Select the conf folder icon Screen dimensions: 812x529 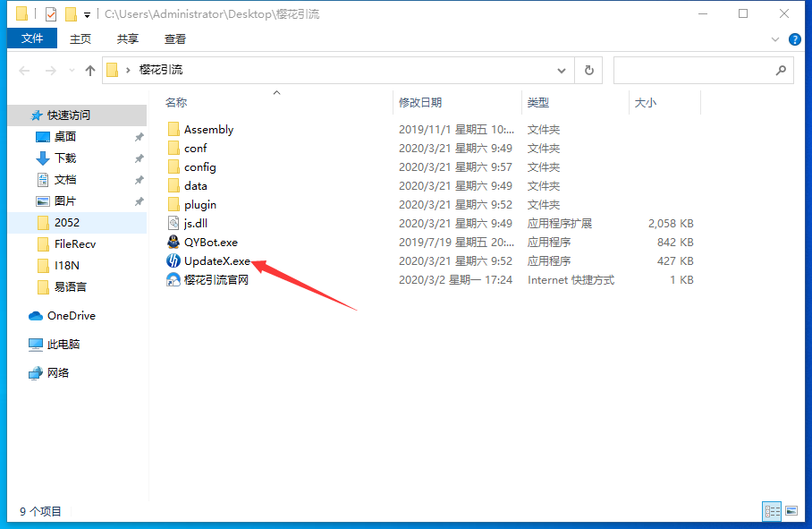173,149
